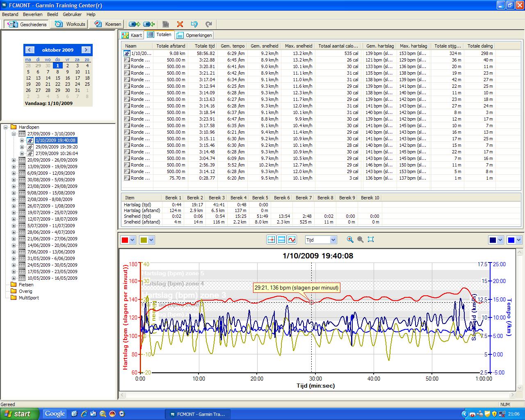Click the chart's horizontal scrollbar
The image size is (525, 420).
[x=317, y=395]
